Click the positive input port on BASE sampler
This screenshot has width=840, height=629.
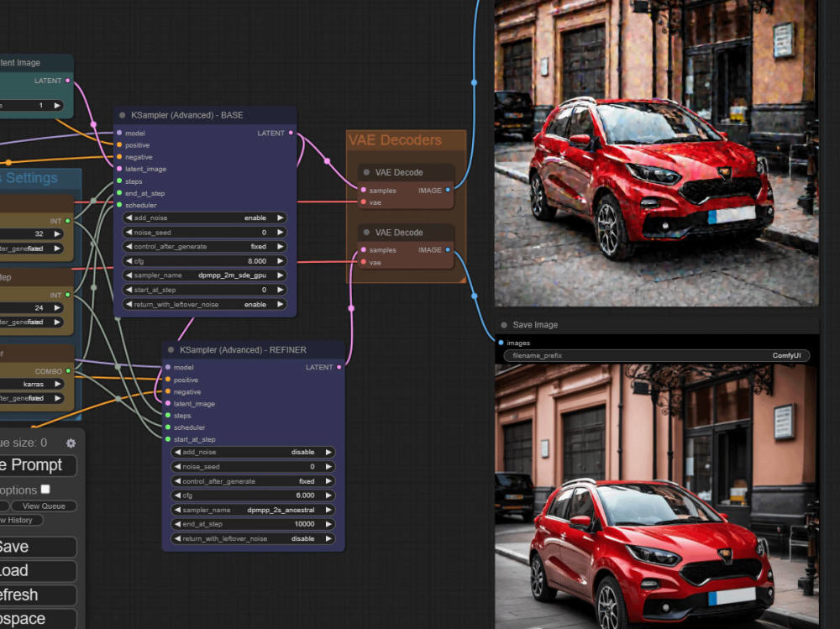119,144
